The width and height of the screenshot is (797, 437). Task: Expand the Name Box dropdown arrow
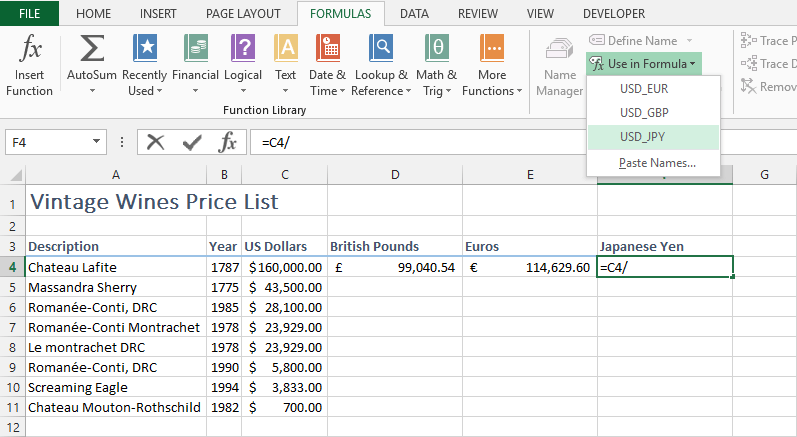(x=96, y=142)
